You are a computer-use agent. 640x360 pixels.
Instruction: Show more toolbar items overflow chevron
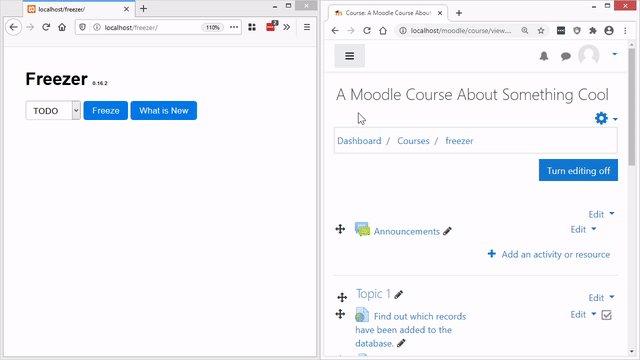coord(287,27)
